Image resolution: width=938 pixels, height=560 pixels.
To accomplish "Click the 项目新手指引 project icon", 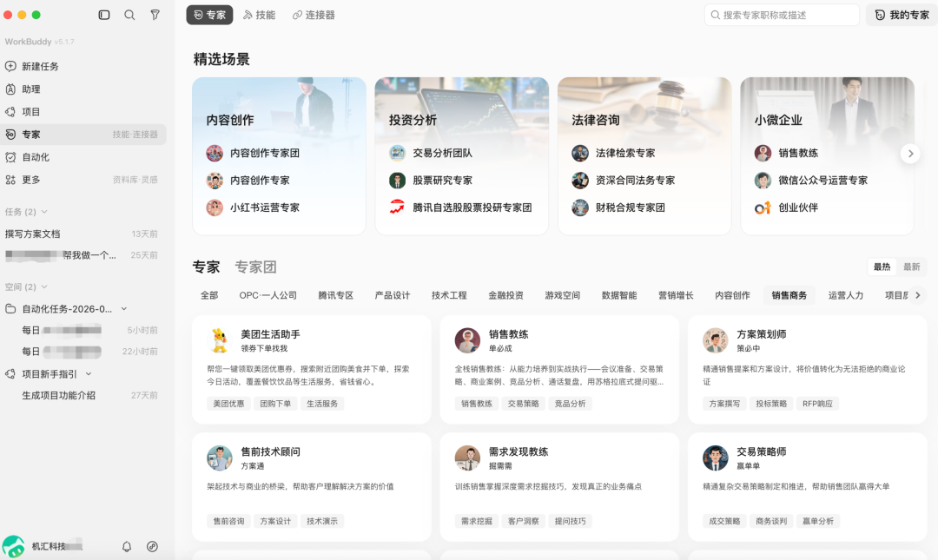I will (10, 374).
